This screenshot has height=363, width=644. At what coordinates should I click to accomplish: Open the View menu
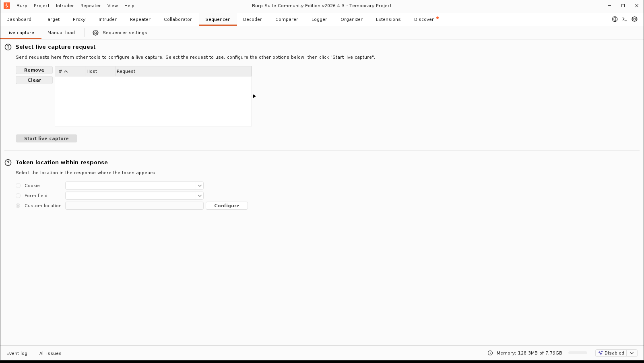tap(113, 6)
